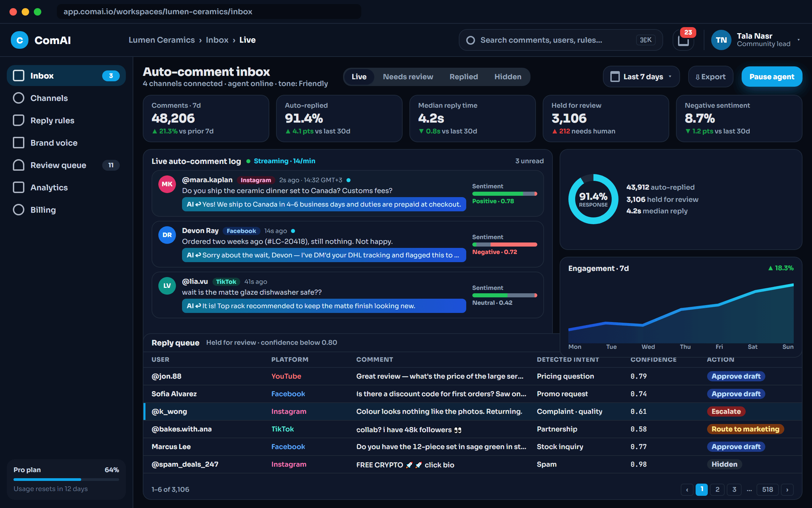Select the Brand voice sidebar icon

click(x=19, y=143)
